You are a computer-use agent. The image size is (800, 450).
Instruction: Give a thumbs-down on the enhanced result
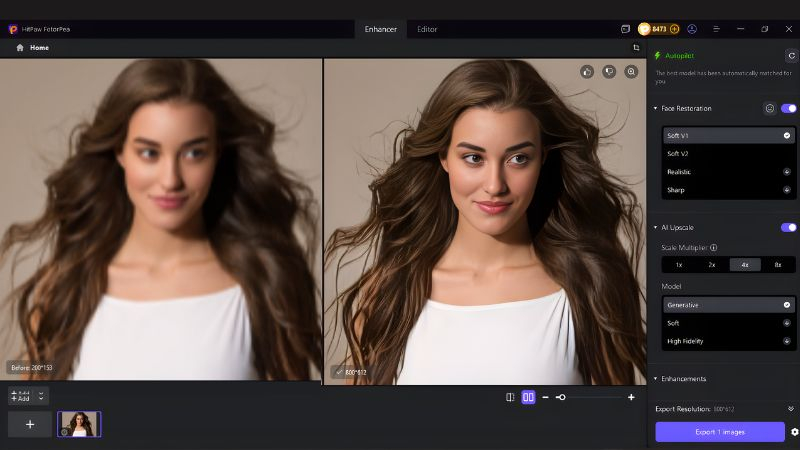click(x=609, y=72)
